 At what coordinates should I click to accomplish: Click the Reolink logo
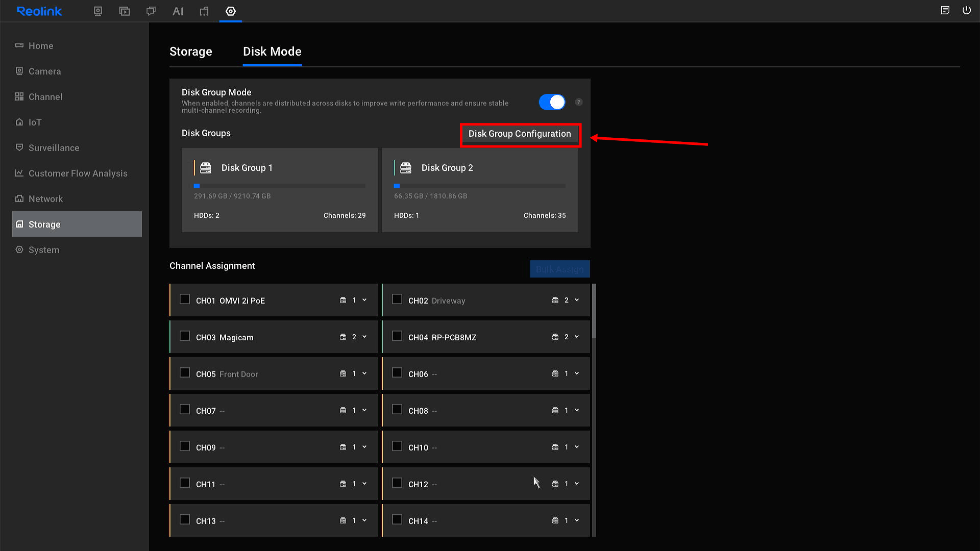(39, 11)
